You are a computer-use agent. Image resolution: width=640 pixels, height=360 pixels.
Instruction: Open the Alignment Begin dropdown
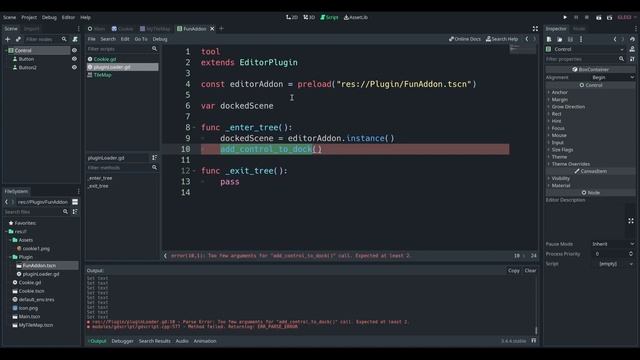[613, 77]
